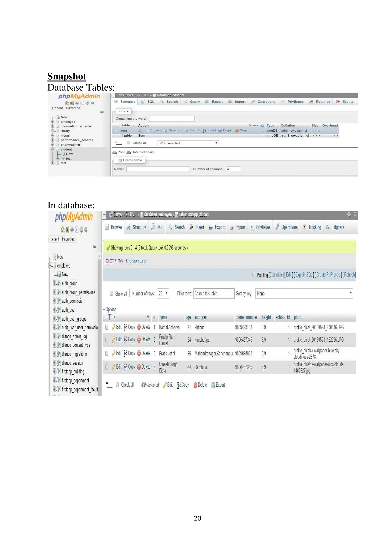Select the Kamal Acharya row checkbox
Screen dimensions: 392x555
pyautogui.click(x=107, y=327)
